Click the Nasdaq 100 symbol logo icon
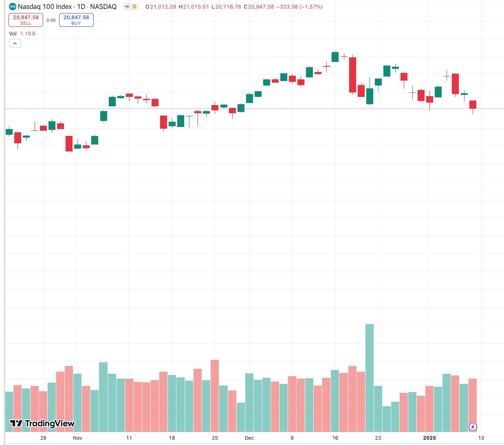The height and width of the screenshot is (445, 504). [13, 7]
